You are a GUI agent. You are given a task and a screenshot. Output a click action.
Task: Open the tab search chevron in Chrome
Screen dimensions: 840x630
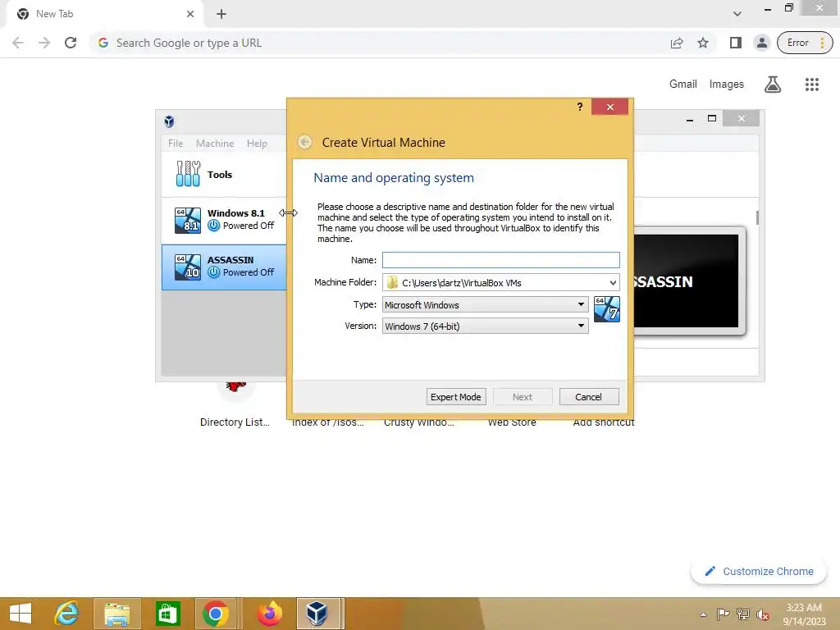pos(737,14)
